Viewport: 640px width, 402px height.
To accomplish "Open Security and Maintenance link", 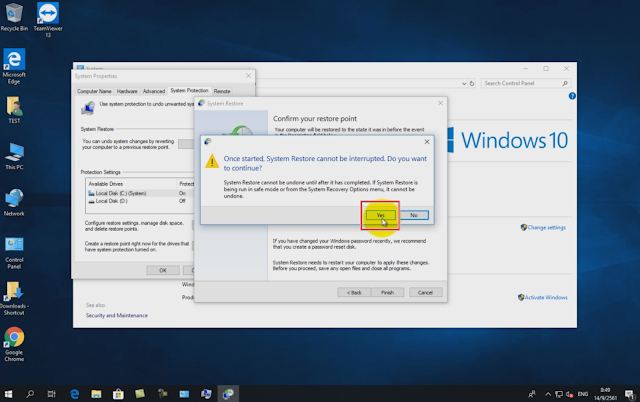I will coord(117,315).
